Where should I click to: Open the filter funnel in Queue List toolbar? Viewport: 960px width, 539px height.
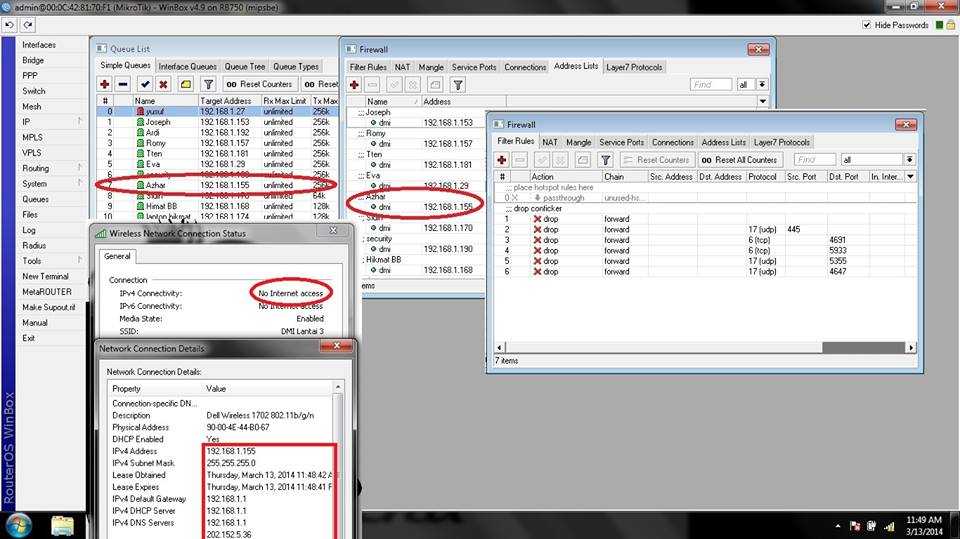click(208, 85)
